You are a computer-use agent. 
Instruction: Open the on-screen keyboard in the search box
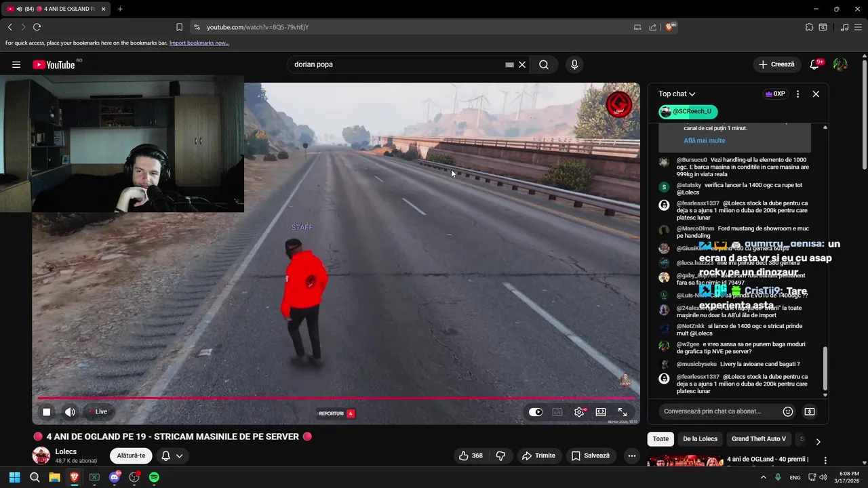click(x=509, y=64)
